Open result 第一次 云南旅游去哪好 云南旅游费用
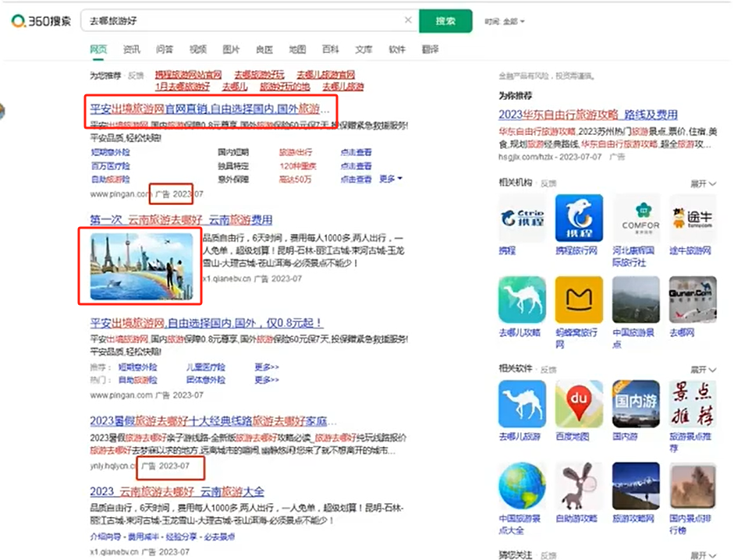 point(181,220)
